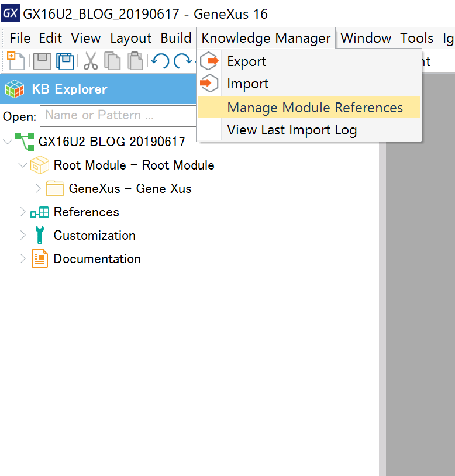
Task: Choose Export from Knowledge Manager menu
Action: click(309, 61)
